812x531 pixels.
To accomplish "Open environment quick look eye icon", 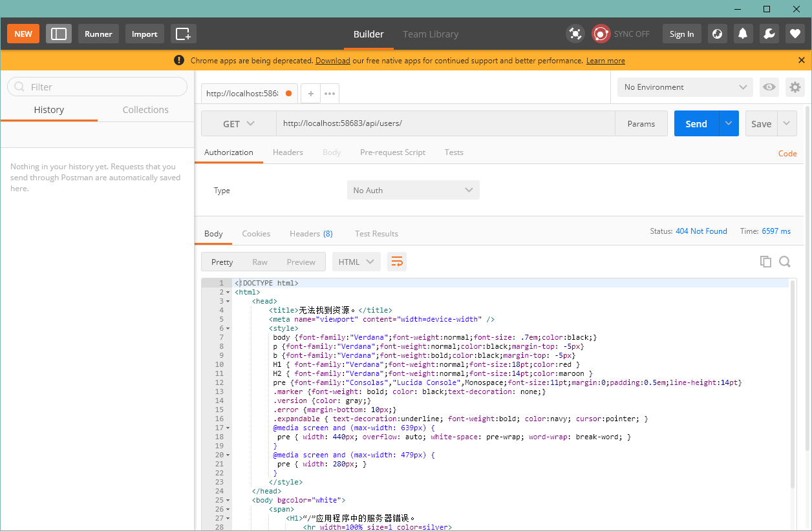I will [769, 87].
